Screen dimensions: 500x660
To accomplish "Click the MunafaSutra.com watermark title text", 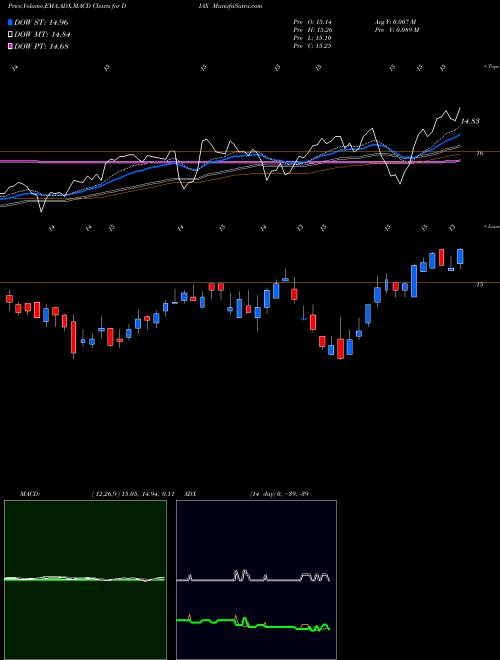I will [x=237, y=6].
